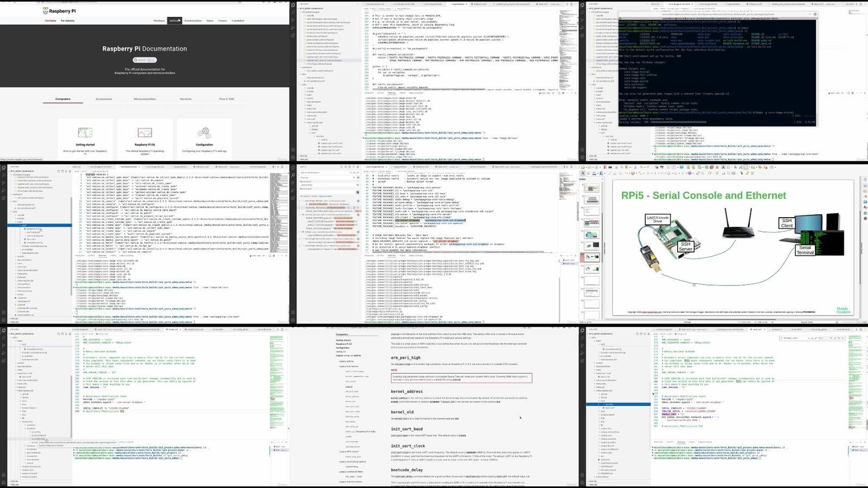Select the 'SSH Server' text box on slide

(686, 246)
